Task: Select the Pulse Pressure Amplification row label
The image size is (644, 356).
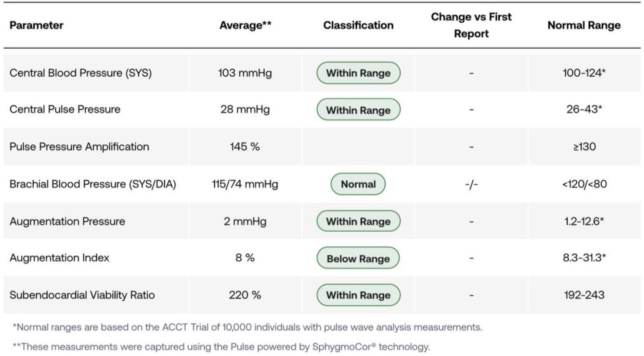Action: 79,147
